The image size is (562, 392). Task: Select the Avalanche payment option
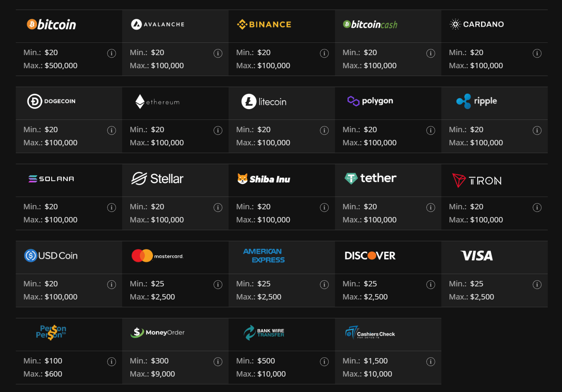pyautogui.click(x=157, y=24)
